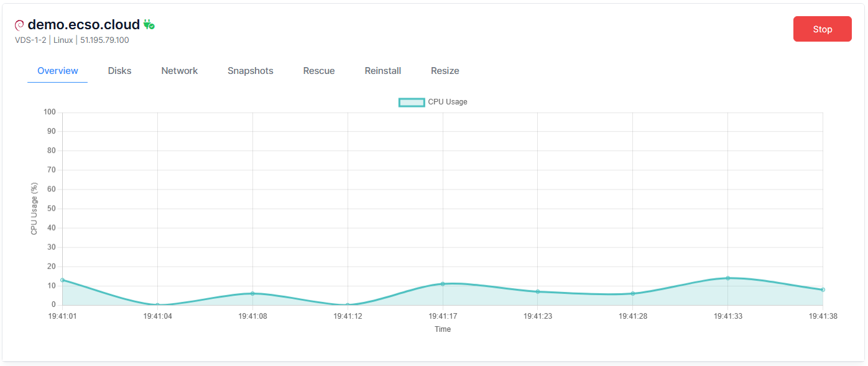Select the data point at 19:41:28
Screen dimensions: 868x366
click(632, 293)
